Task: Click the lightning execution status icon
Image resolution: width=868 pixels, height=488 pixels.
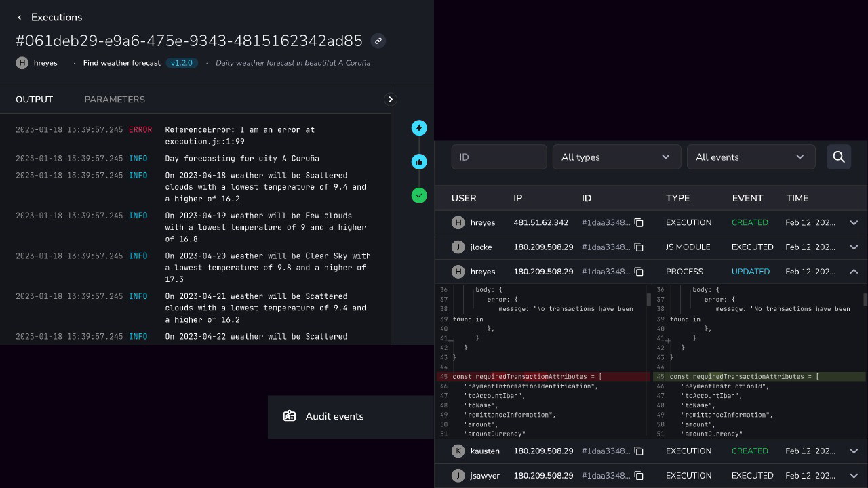Action: pos(419,127)
